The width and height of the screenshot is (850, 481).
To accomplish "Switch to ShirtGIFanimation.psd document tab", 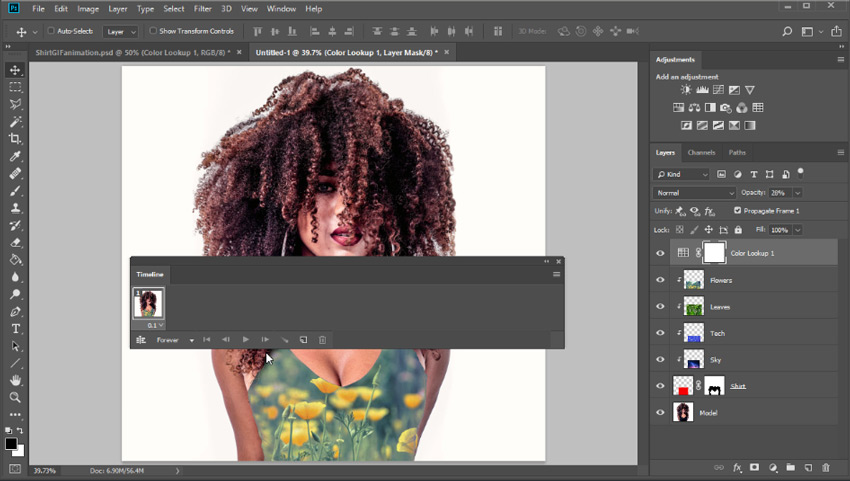I will (x=132, y=53).
